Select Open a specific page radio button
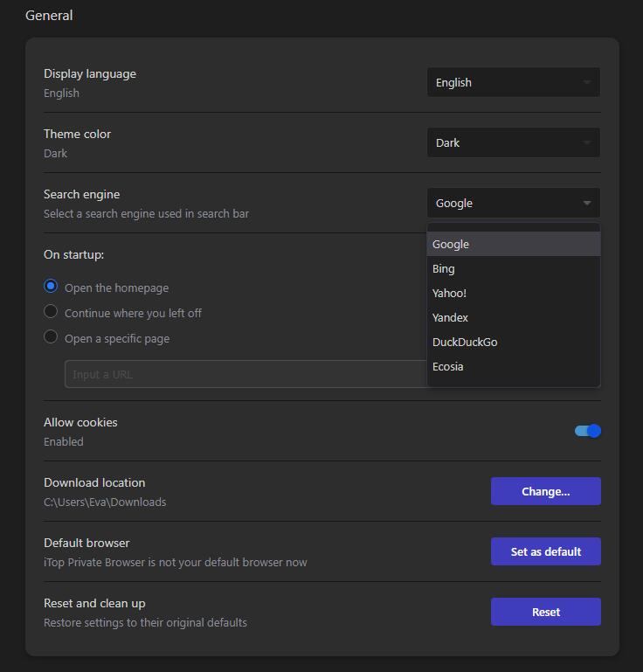643x672 pixels. tap(51, 336)
